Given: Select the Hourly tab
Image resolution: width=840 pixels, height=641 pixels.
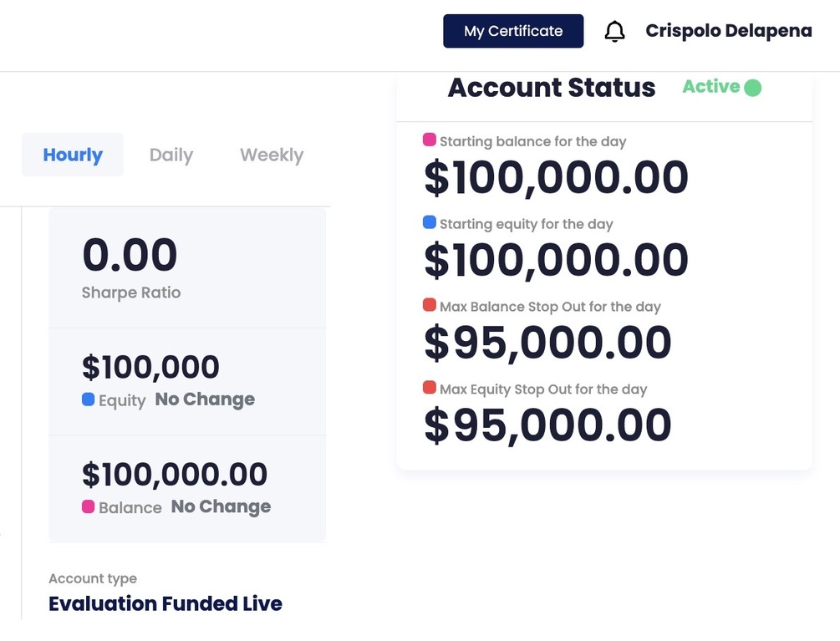Looking at the screenshot, I should (x=73, y=155).
